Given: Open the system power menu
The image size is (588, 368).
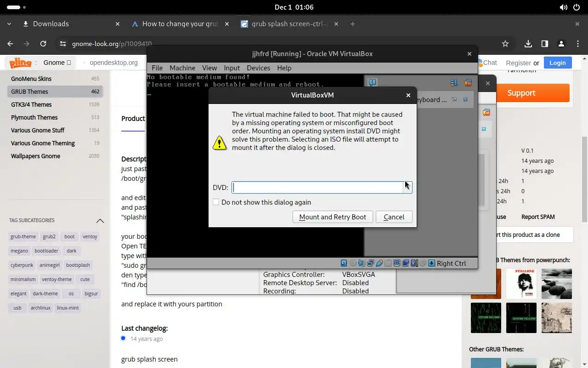Looking at the screenshot, I should tap(576, 7).
